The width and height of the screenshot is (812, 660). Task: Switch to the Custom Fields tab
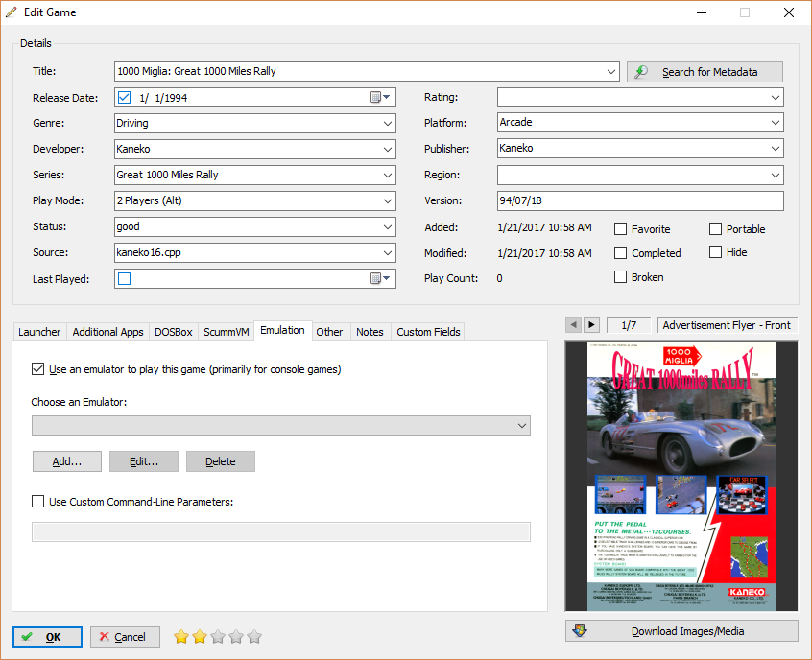click(428, 332)
